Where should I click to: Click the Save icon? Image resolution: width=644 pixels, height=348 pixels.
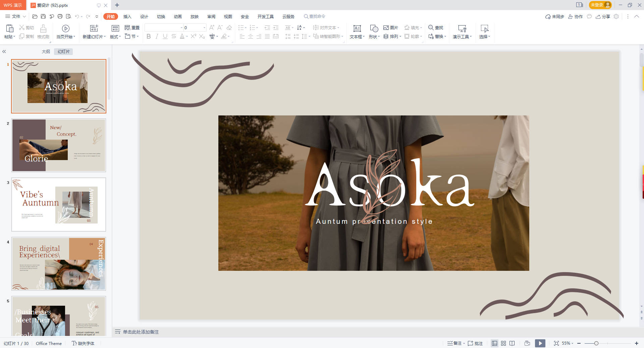pyautogui.click(x=43, y=16)
